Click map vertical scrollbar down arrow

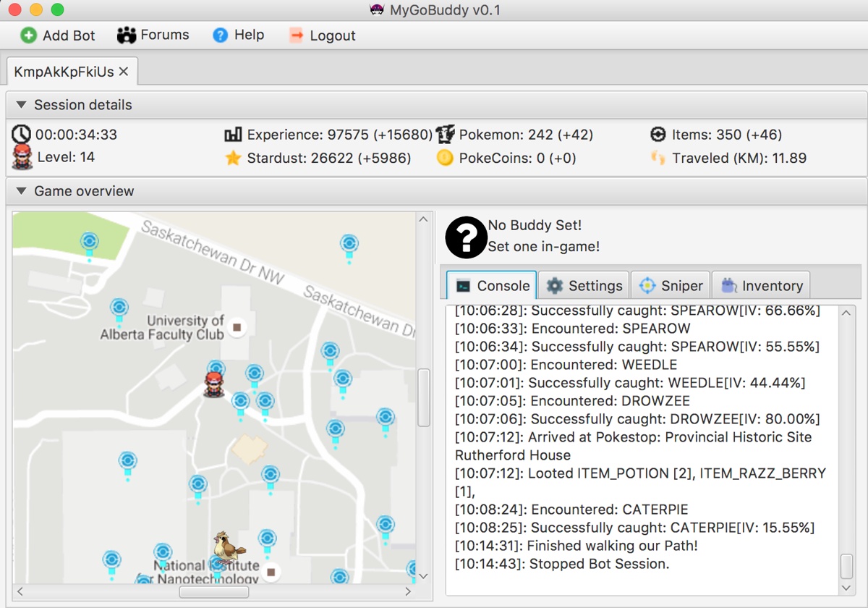click(424, 576)
